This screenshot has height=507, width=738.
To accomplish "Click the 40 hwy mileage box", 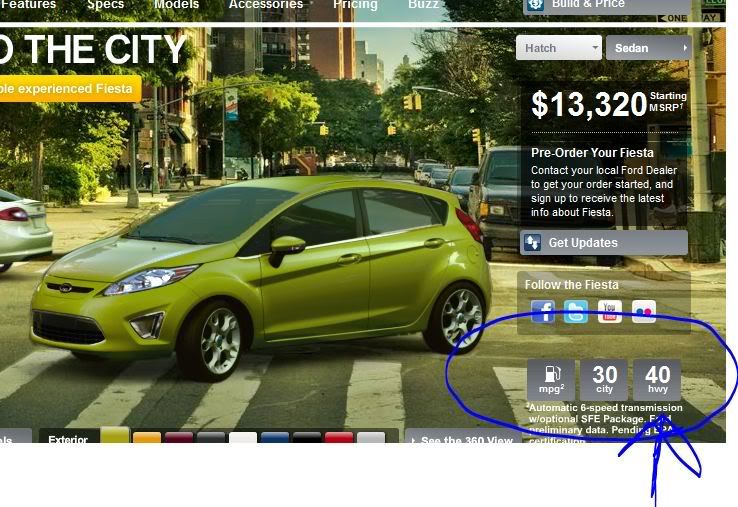I will [657, 380].
